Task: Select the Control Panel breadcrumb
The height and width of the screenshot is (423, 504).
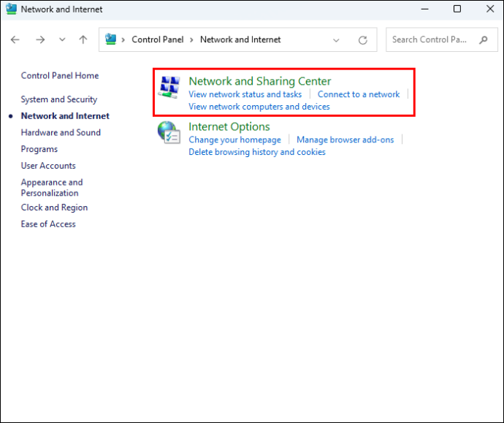Action: [x=158, y=39]
